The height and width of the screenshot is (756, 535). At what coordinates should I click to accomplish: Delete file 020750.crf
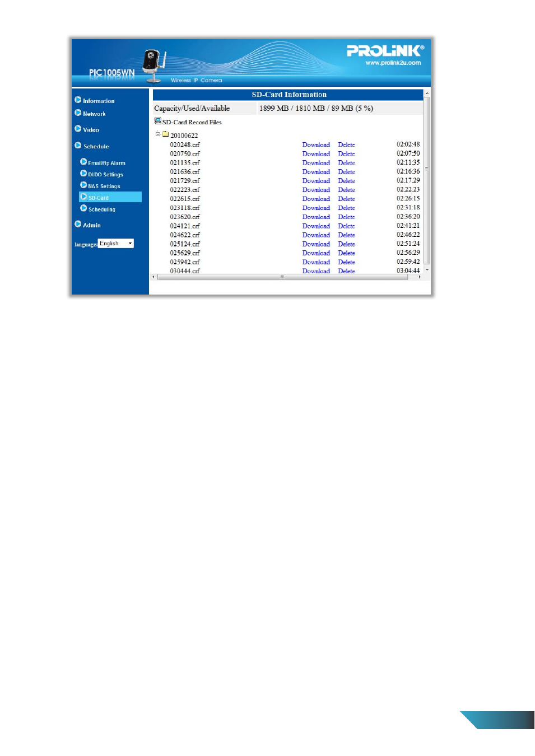346,153
